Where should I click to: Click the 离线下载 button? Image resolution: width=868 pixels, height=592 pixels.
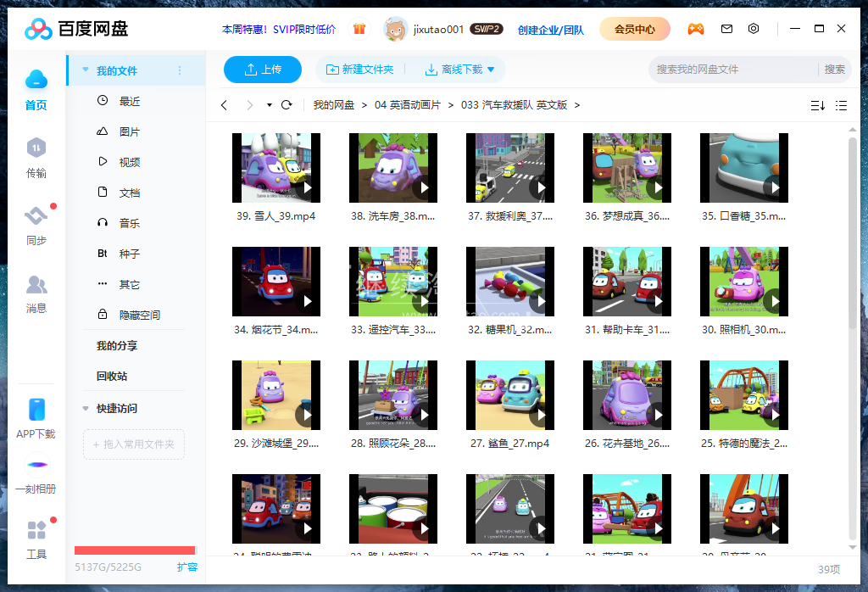tap(454, 70)
